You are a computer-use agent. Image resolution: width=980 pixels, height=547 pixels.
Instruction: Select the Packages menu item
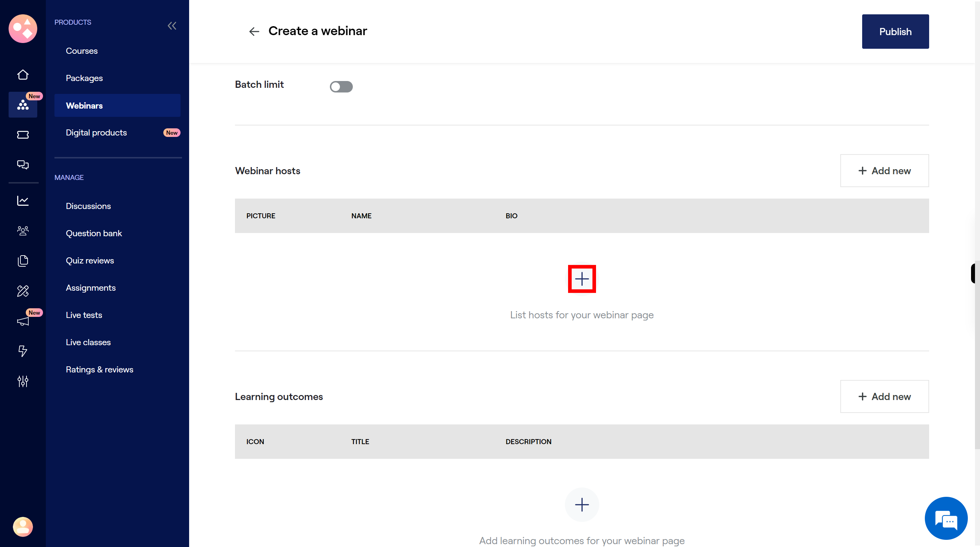tap(84, 77)
